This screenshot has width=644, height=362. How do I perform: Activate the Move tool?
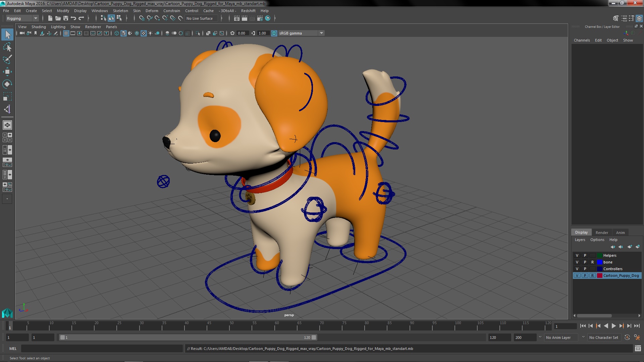click(x=7, y=72)
